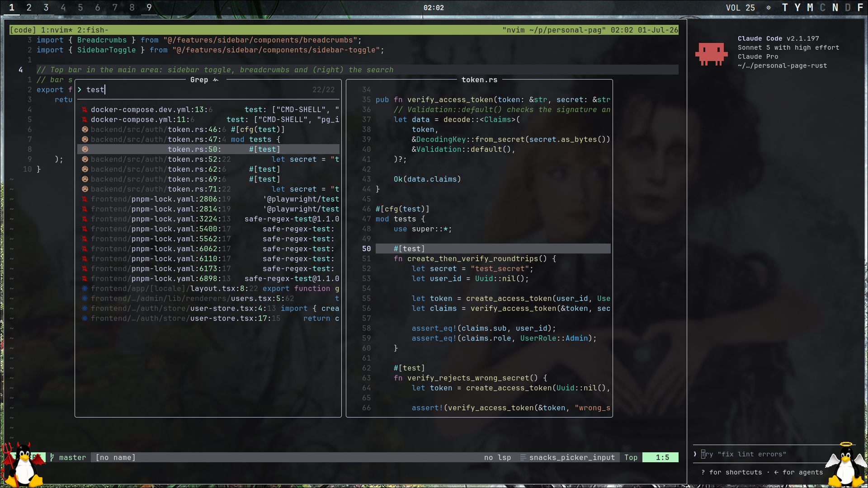Image resolution: width=868 pixels, height=488 pixels.
Task: Click the YAML icon on pnpm-lock.yaml:3224 row
Action: [85, 219]
